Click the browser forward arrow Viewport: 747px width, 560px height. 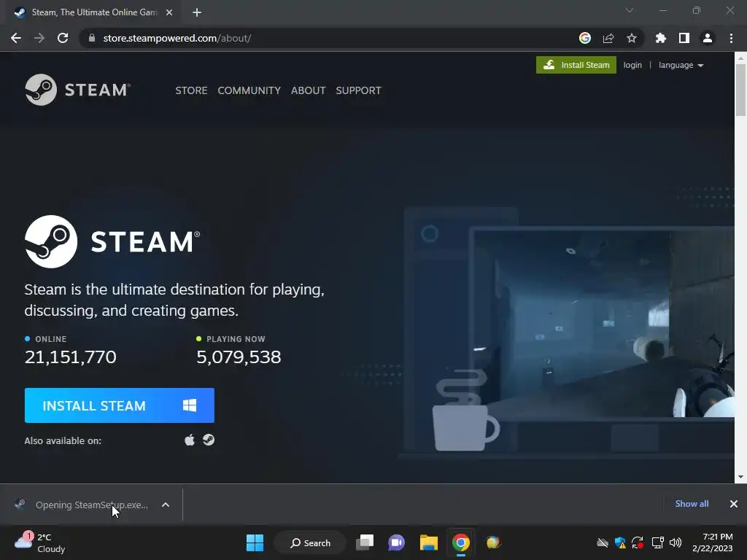39,38
